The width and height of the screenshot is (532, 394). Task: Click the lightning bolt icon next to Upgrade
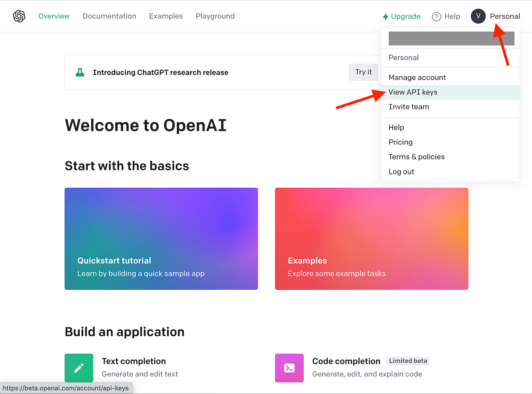pos(385,16)
